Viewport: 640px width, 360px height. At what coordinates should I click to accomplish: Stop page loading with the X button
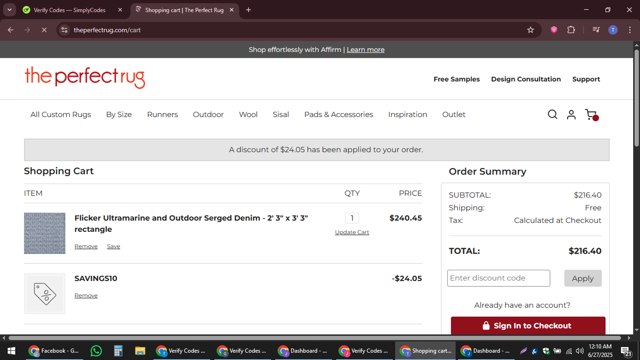[x=44, y=30]
